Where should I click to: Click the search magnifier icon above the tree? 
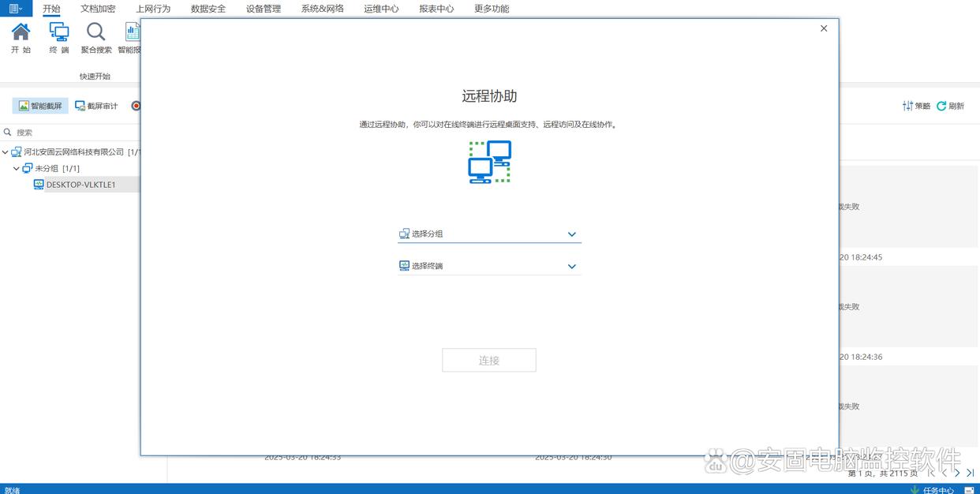[8, 133]
